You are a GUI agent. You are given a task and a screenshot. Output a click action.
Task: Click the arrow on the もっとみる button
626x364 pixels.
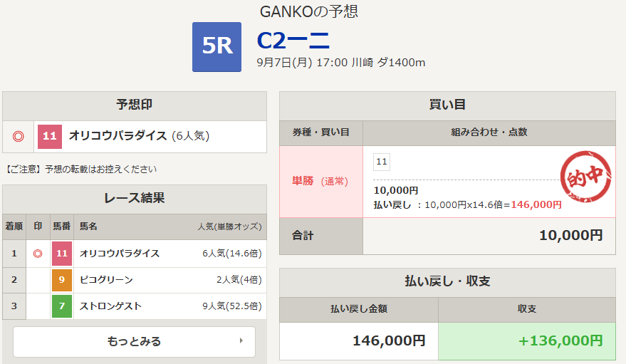coord(241,340)
